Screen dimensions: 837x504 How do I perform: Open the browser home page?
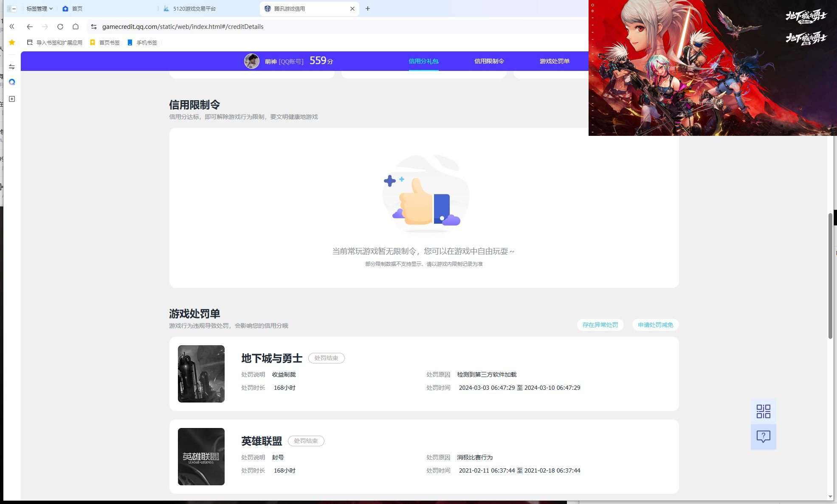(76, 27)
